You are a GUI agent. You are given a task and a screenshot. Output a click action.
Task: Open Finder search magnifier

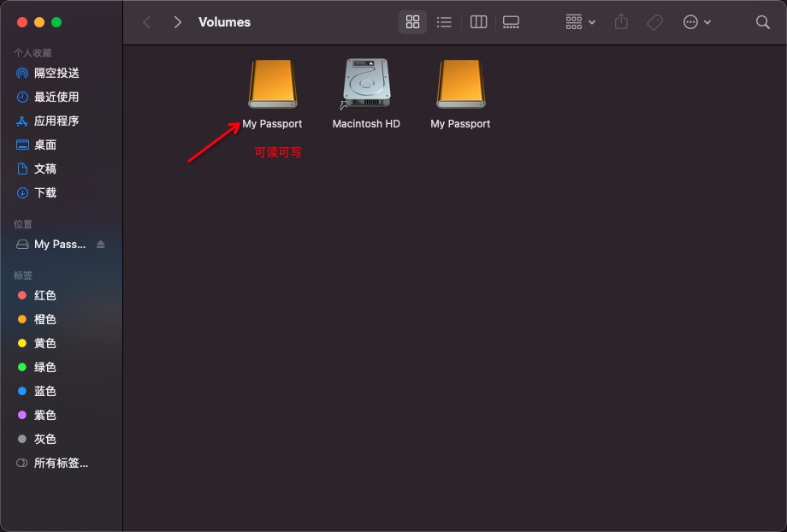(762, 22)
